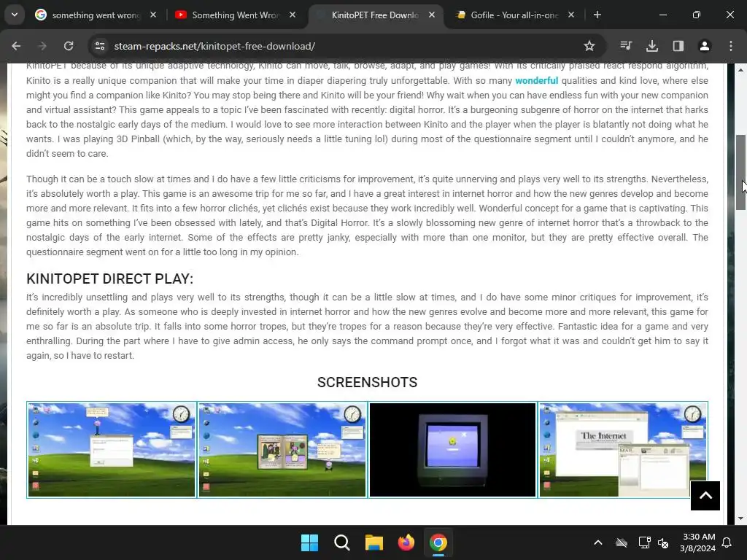Close the YouTube tab
Screen dimensions: 747x560
293,15
